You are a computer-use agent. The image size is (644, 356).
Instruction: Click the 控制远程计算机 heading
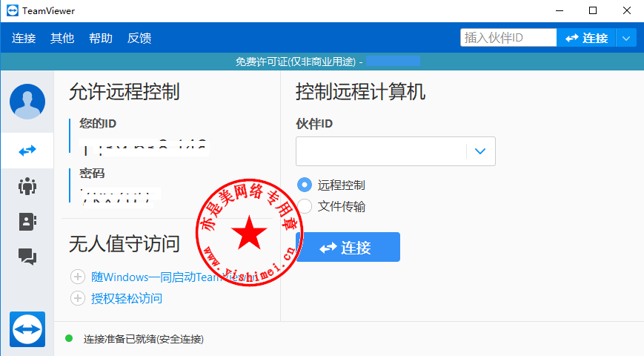coord(360,92)
